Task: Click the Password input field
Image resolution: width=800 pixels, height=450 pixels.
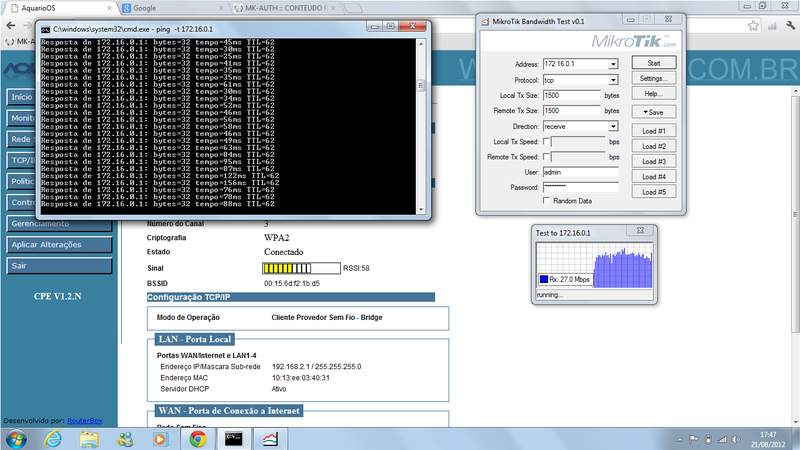Action: [x=581, y=187]
